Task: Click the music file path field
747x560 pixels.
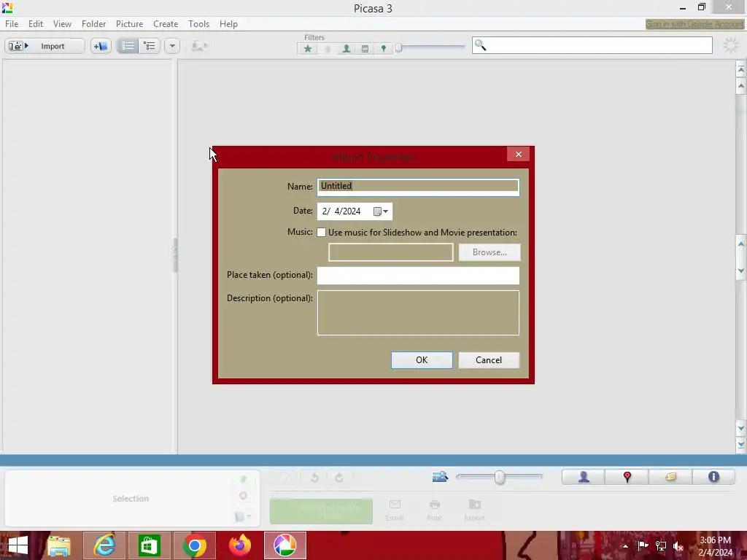Action: pos(391,252)
